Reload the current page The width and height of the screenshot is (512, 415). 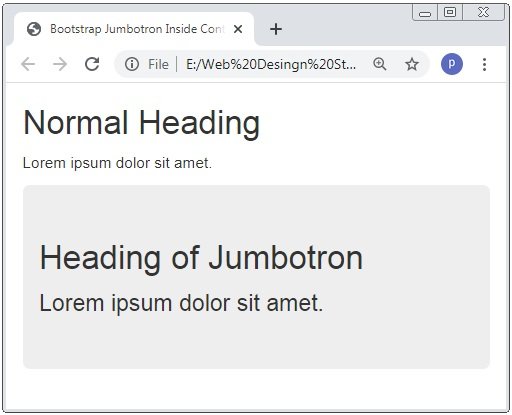(x=92, y=64)
